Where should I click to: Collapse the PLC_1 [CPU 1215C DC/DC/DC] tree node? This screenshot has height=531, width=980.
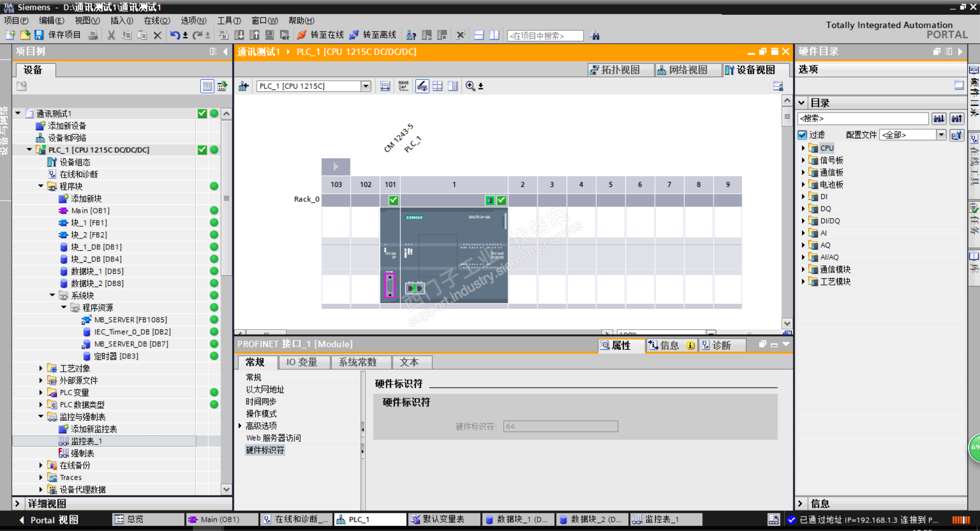(x=29, y=150)
